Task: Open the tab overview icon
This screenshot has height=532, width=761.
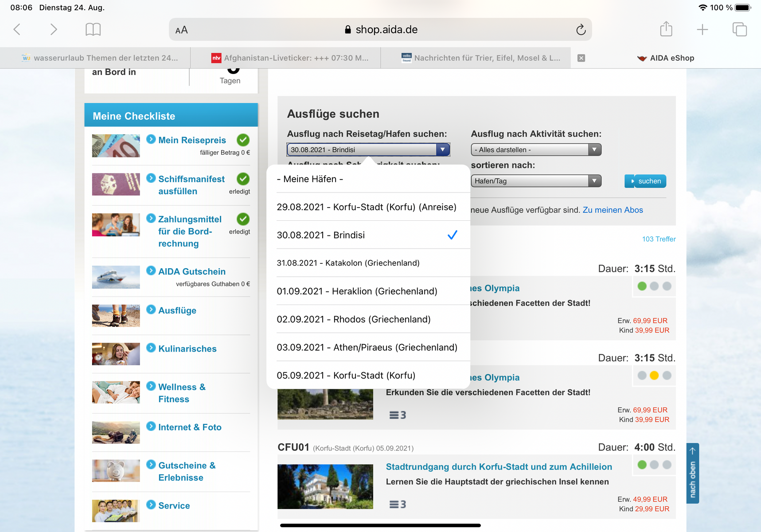Action: 739,30
